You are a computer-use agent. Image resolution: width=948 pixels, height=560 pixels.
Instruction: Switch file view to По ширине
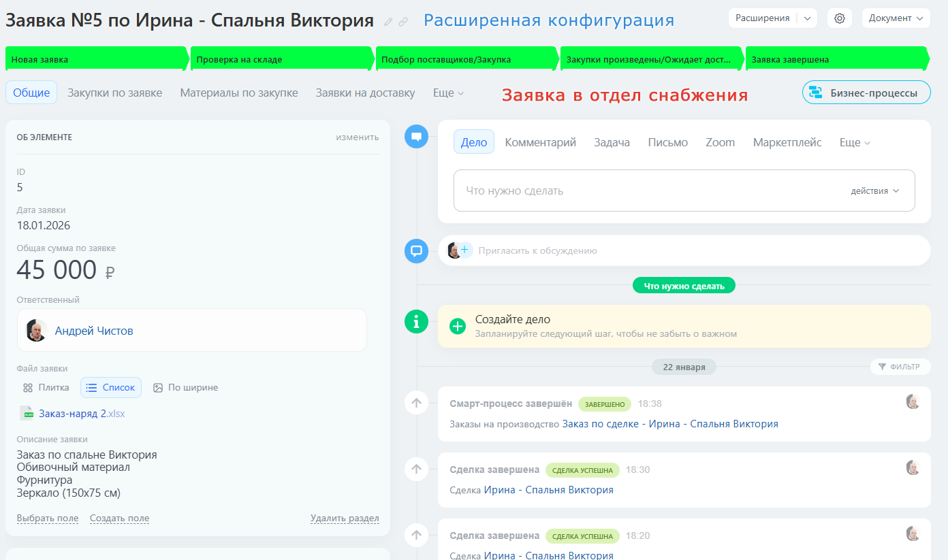185,388
